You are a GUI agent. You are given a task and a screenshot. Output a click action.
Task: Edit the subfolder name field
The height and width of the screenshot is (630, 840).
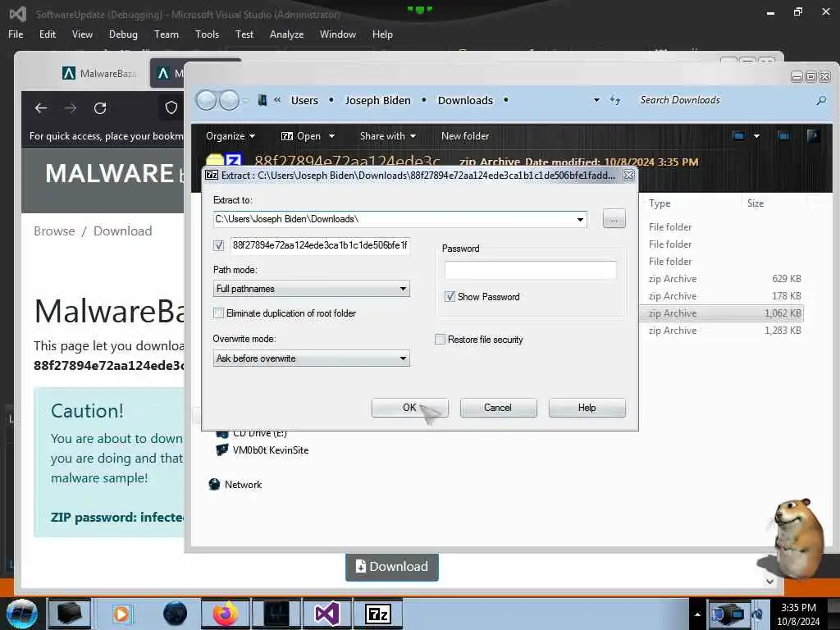coord(320,245)
